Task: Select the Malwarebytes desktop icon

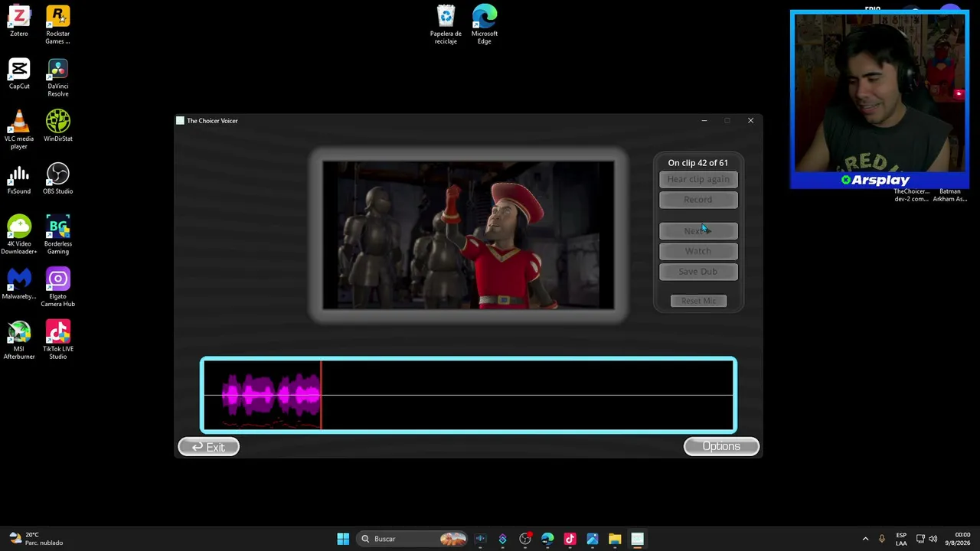Action: click(x=19, y=284)
